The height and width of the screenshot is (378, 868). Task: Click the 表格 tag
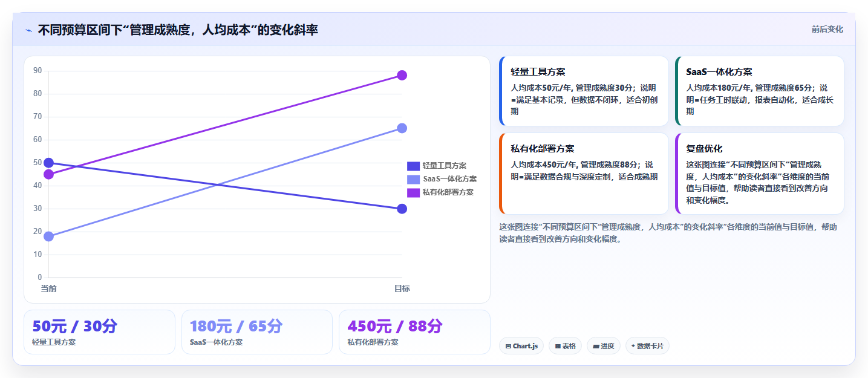(x=565, y=346)
